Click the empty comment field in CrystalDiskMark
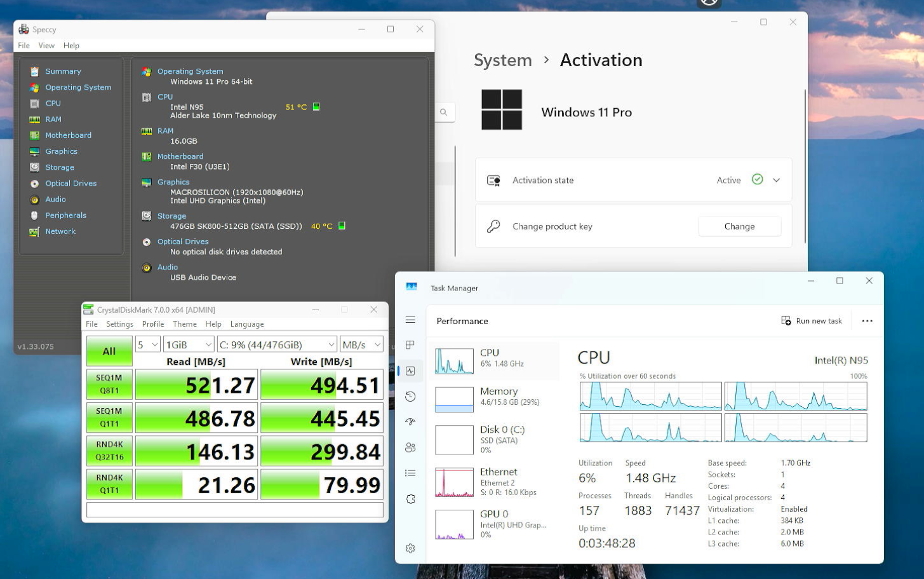This screenshot has width=924, height=579. 235,510
